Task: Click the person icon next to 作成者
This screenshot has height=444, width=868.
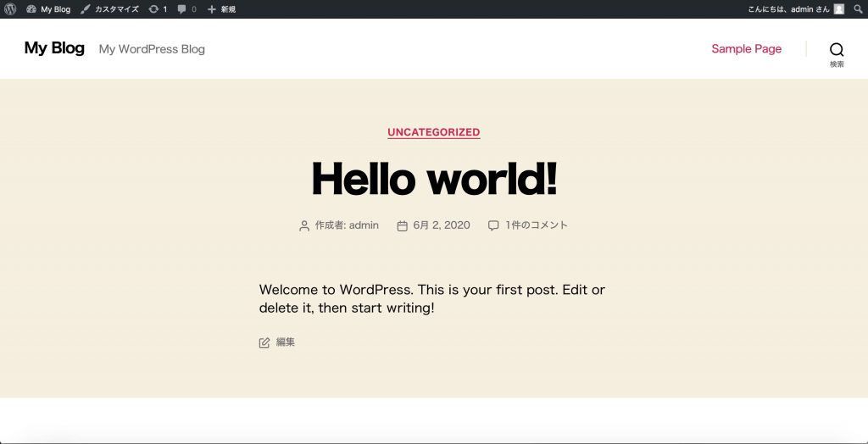Action: click(304, 225)
